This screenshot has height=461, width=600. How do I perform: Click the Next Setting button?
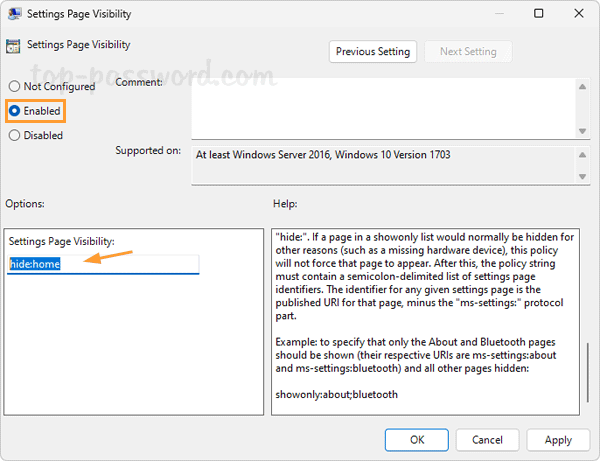468,52
